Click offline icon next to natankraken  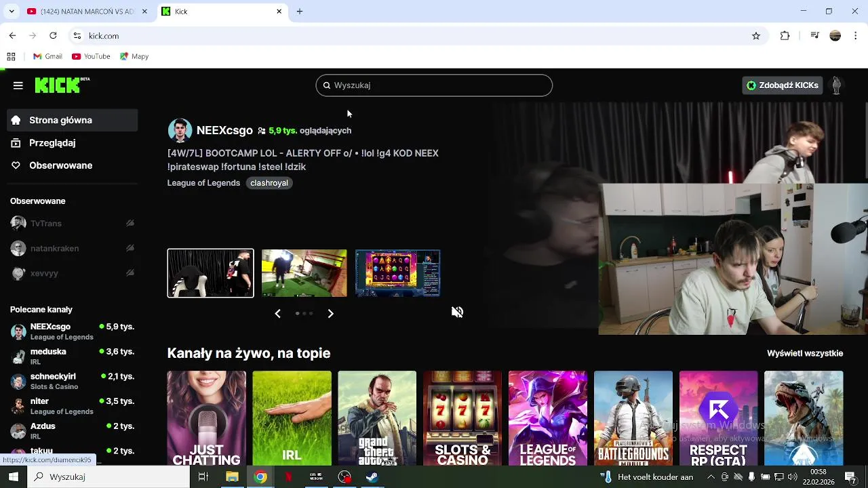tap(130, 248)
